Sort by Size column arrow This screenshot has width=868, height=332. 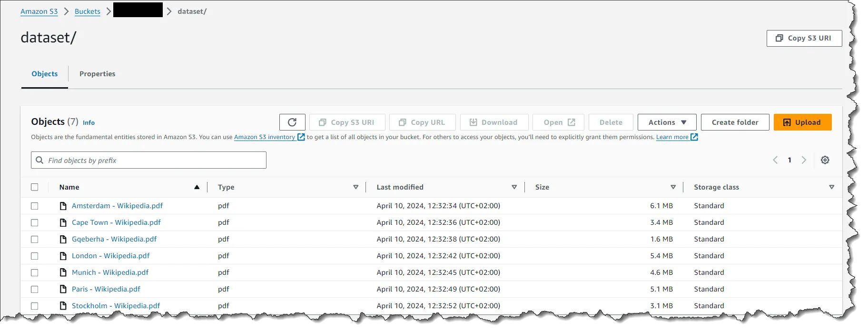[x=673, y=187]
